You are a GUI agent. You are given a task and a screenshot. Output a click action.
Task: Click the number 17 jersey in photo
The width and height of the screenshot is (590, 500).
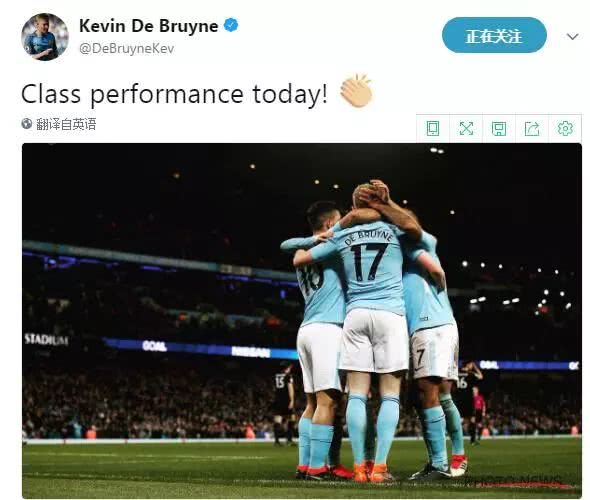[x=369, y=261]
